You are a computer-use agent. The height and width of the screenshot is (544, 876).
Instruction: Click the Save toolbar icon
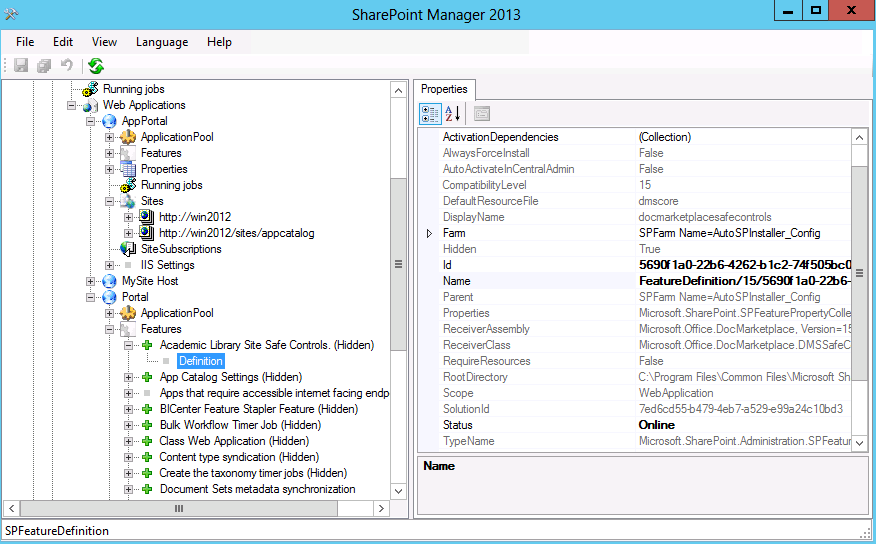pos(21,65)
